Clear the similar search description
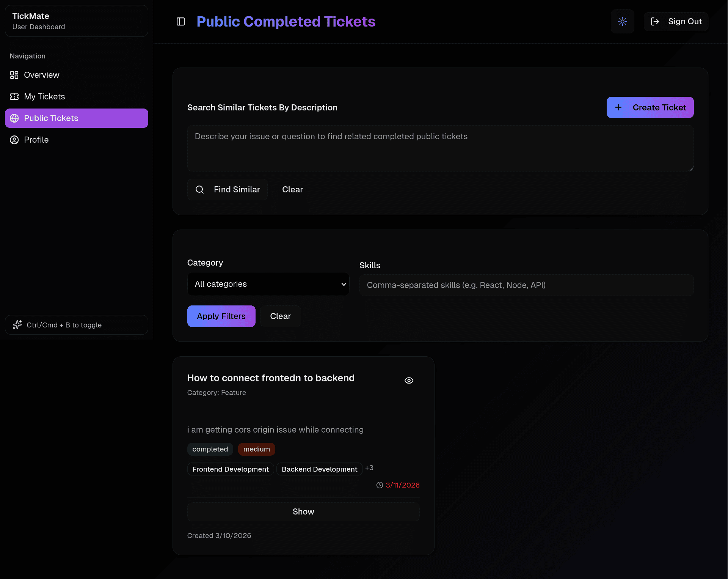Image resolution: width=728 pixels, height=579 pixels. tap(293, 190)
